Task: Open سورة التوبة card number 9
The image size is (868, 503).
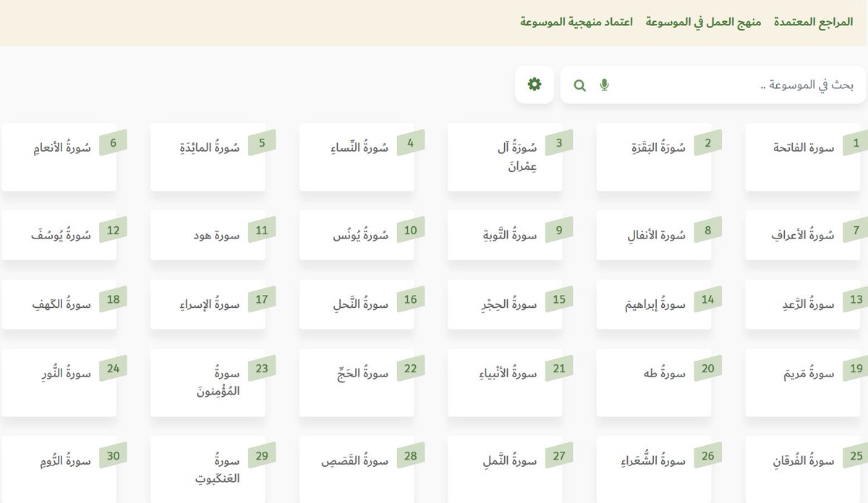Action: (x=504, y=235)
